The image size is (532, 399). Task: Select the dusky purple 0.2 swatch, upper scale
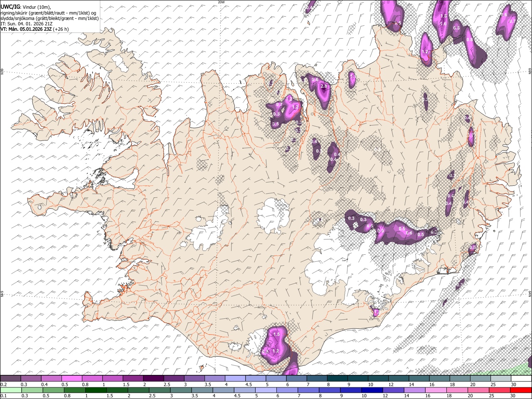(10, 378)
